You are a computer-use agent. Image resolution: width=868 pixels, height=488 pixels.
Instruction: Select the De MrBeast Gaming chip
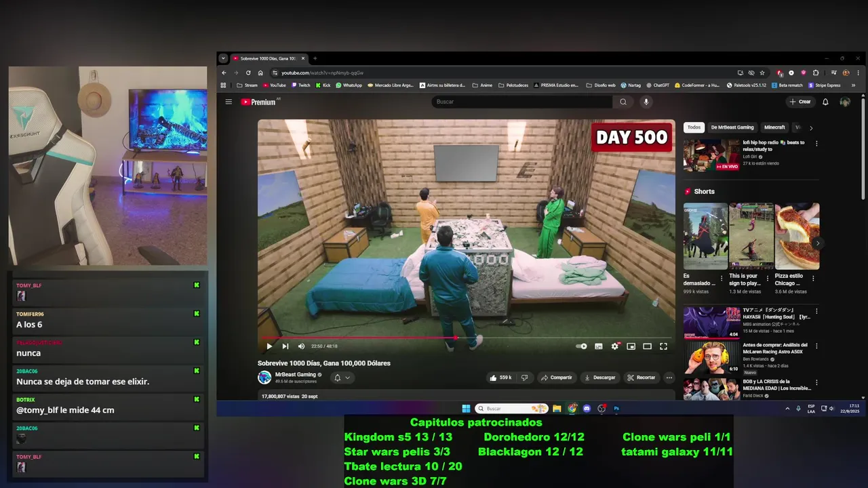point(732,127)
